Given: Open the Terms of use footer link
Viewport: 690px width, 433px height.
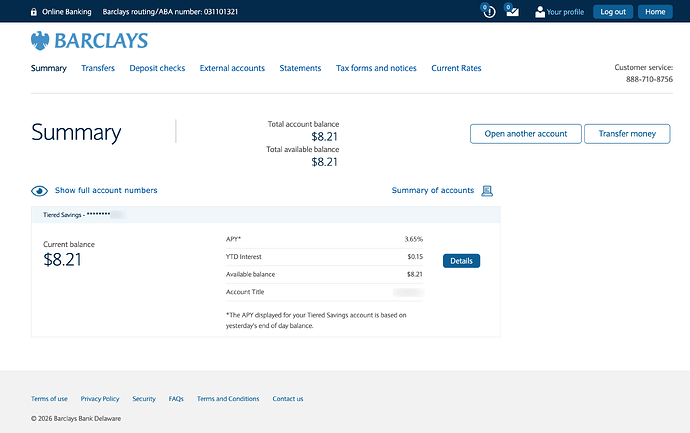Looking at the screenshot, I should coord(49,399).
